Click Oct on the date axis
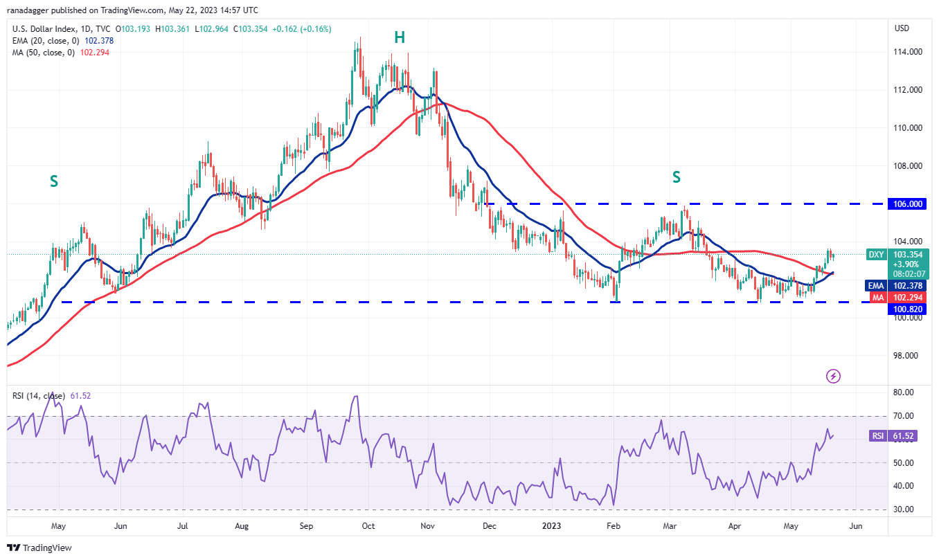Image resolution: width=939 pixels, height=560 pixels. [368, 526]
